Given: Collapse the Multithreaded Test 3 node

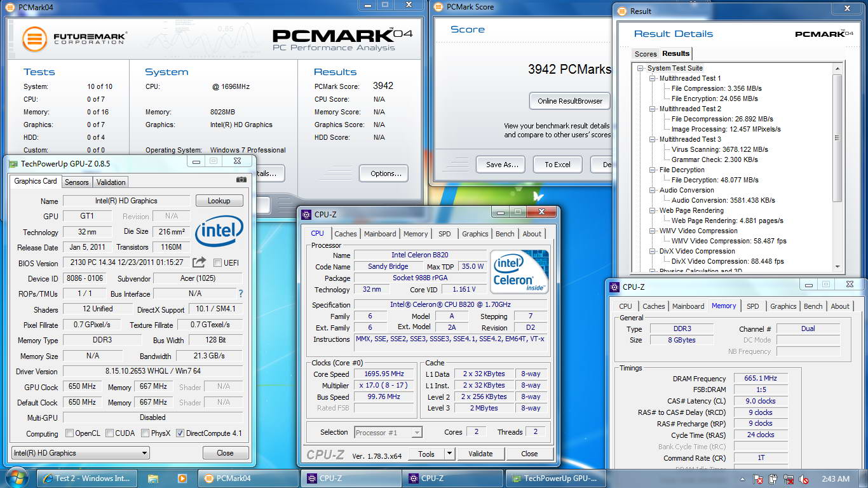Looking at the screenshot, I should tap(653, 139).
